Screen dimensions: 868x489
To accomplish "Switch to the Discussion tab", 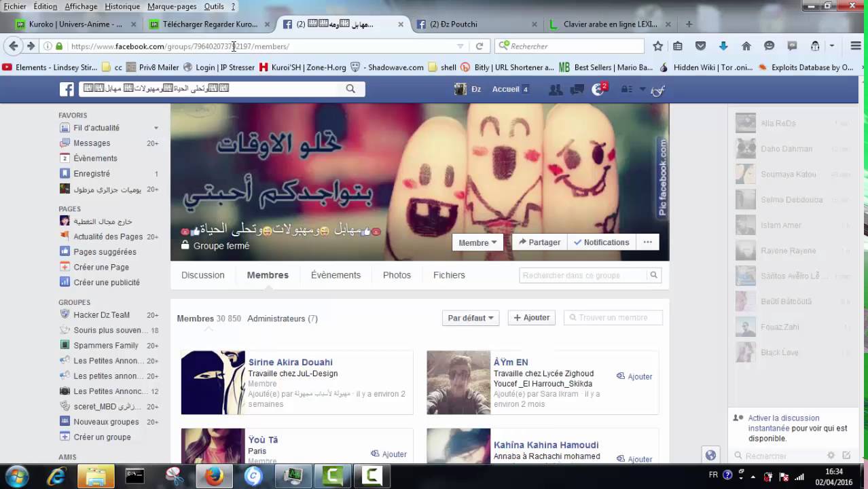I will (202, 275).
